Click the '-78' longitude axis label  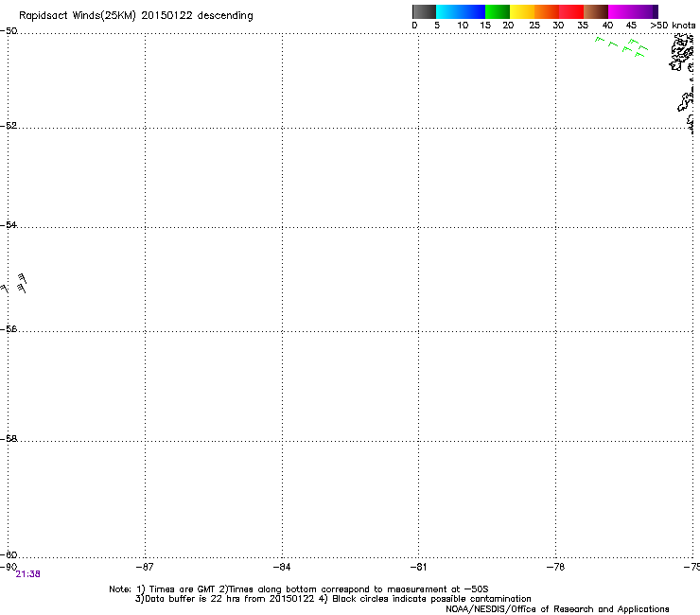pos(555,567)
